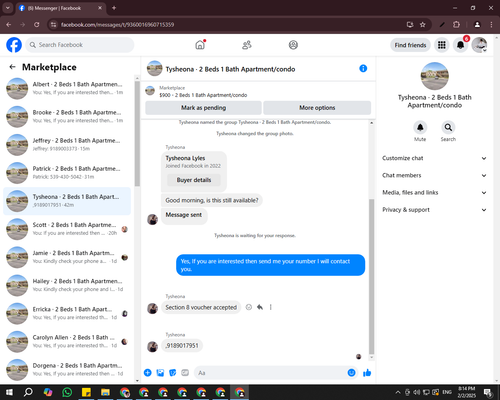The width and height of the screenshot is (500, 400).
Task: Switch to the Messenger | Facebook tab
Action: click(x=60, y=8)
